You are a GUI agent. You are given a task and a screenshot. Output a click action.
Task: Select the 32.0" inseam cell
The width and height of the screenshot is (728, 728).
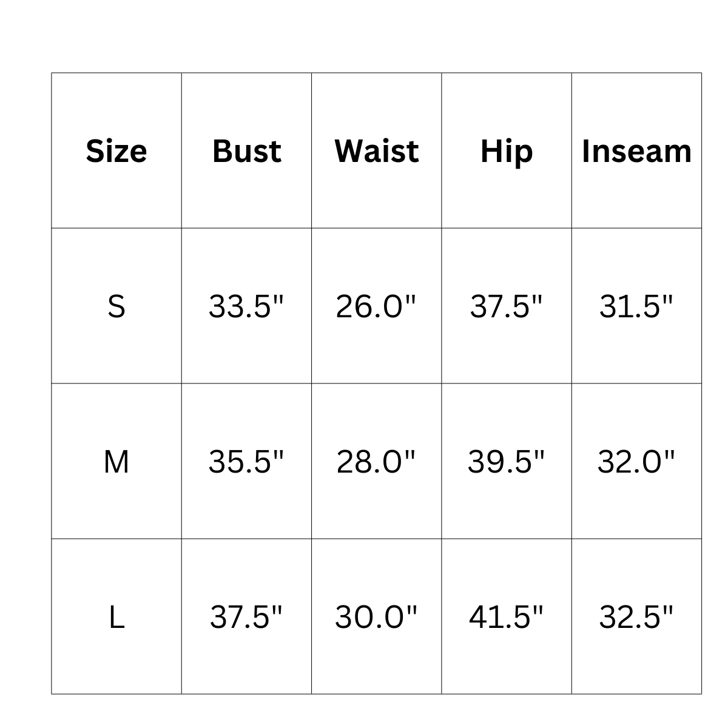(x=636, y=461)
